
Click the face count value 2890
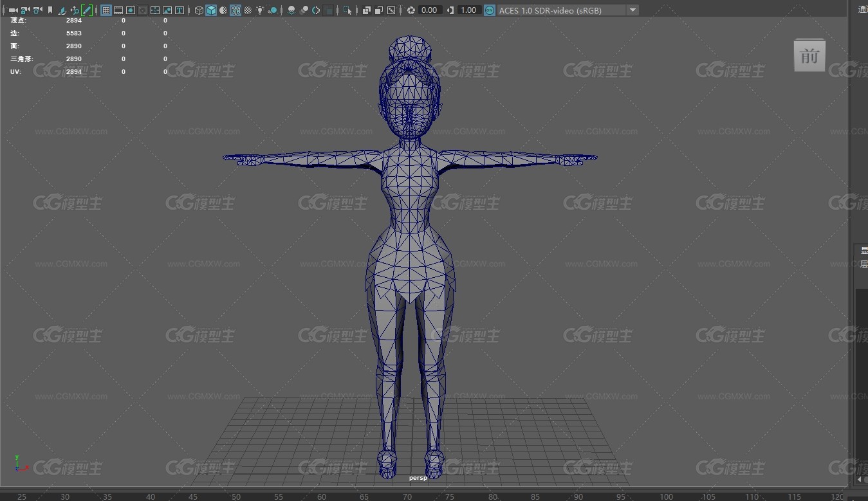click(x=74, y=46)
